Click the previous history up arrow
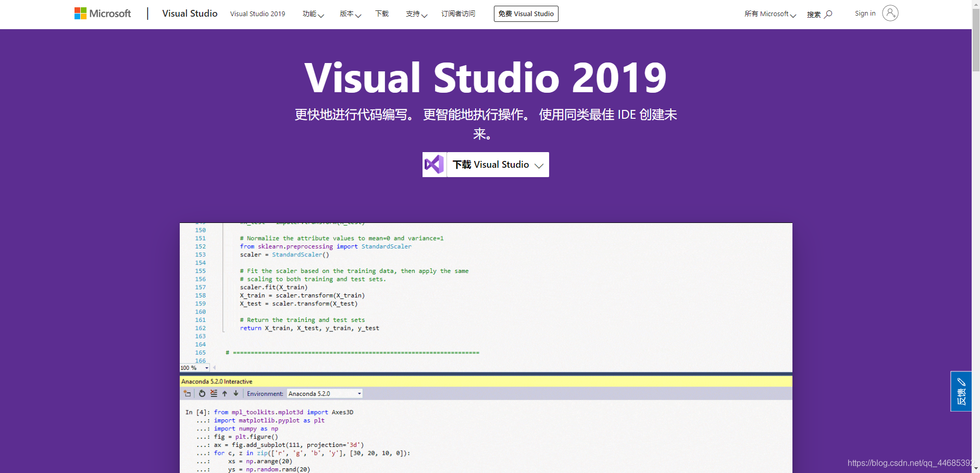Screen dimensions: 980x473 pos(225,393)
